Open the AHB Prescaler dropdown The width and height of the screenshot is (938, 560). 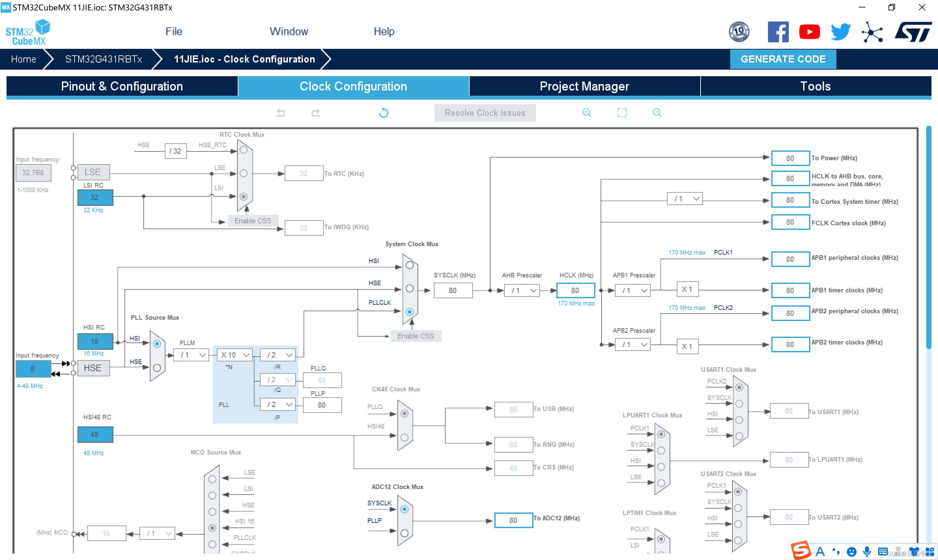pos(522,290)
